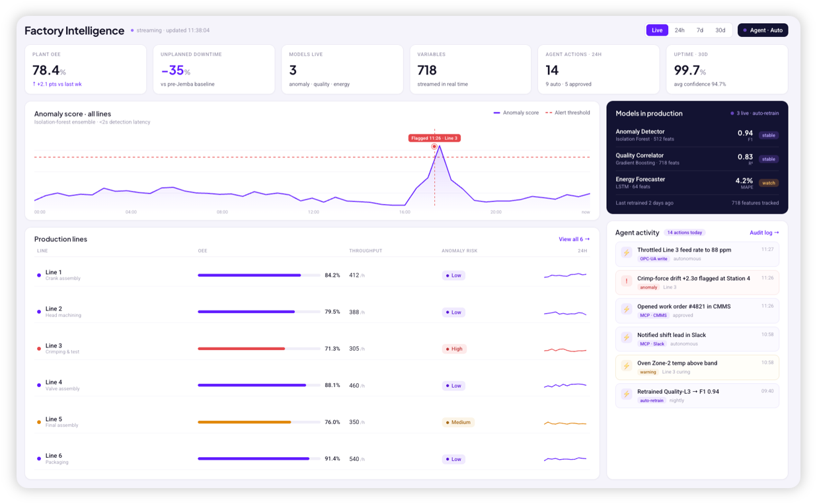The height and width of the screenshot is (504, 817).
Task: Expand View all 6 production lines
Action: tap(574, 239)
